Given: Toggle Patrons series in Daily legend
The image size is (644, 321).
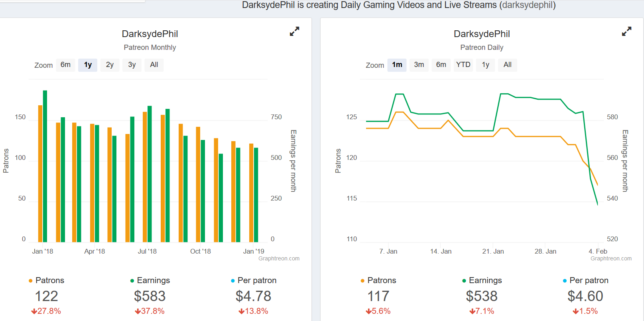Looking at the screenshot, I should [378, 280].
